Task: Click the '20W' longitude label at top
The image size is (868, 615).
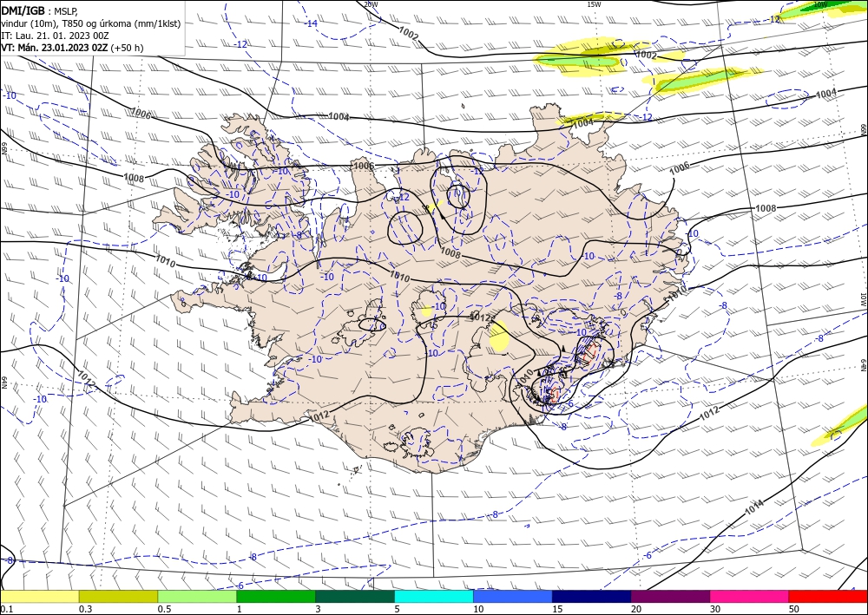Action: [x=371, y=4]
